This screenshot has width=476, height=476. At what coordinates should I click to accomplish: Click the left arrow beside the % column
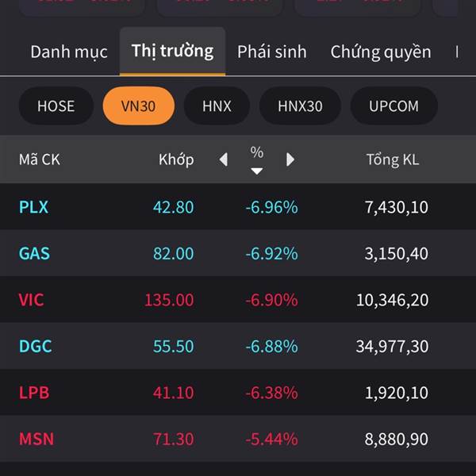coord(223,159)
